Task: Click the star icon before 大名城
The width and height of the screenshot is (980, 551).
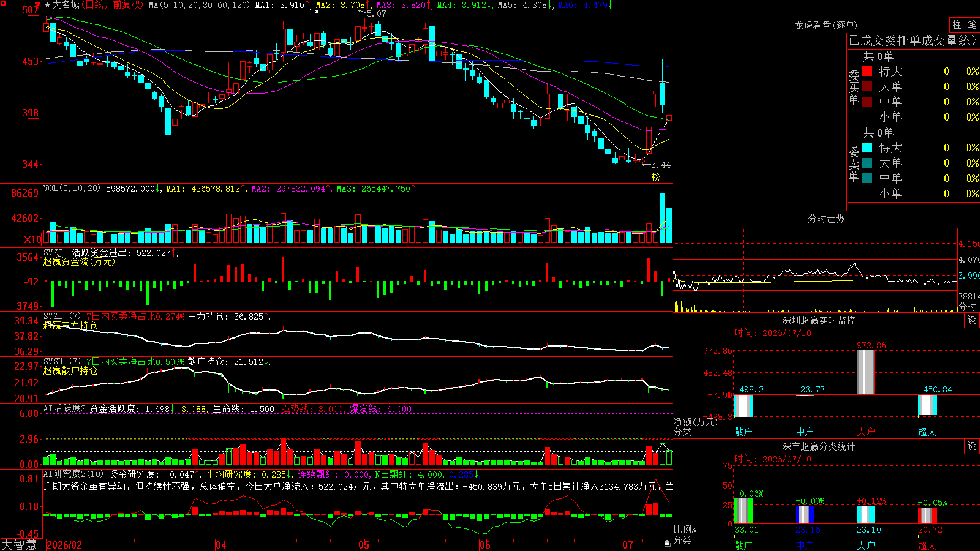Action: click(x=48, y=5)
